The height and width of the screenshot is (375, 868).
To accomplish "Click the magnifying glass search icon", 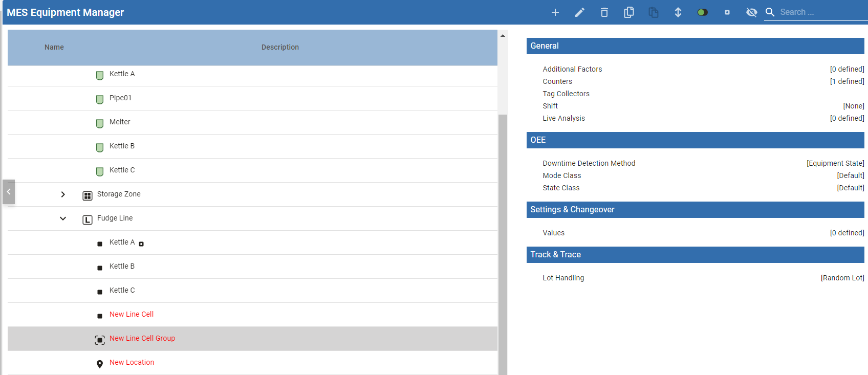I will click(x=770, y=12).
